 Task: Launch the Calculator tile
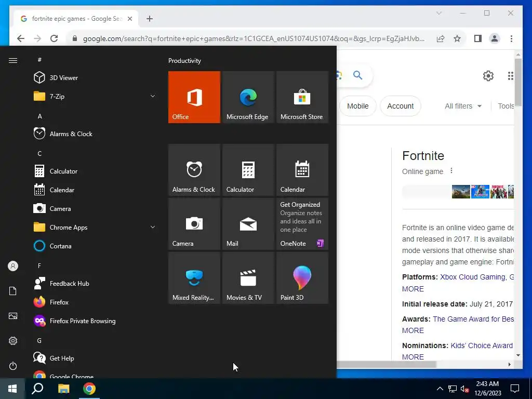[x=248, y=170]
